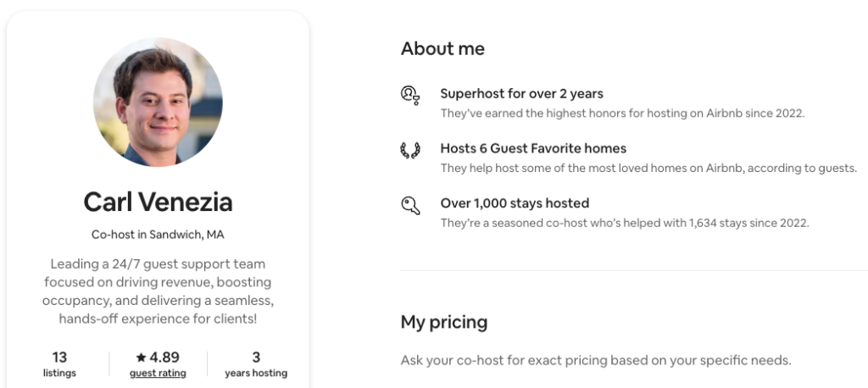
Task: Click the Guest Favorite laurel icon
Action: coord(410,151)
